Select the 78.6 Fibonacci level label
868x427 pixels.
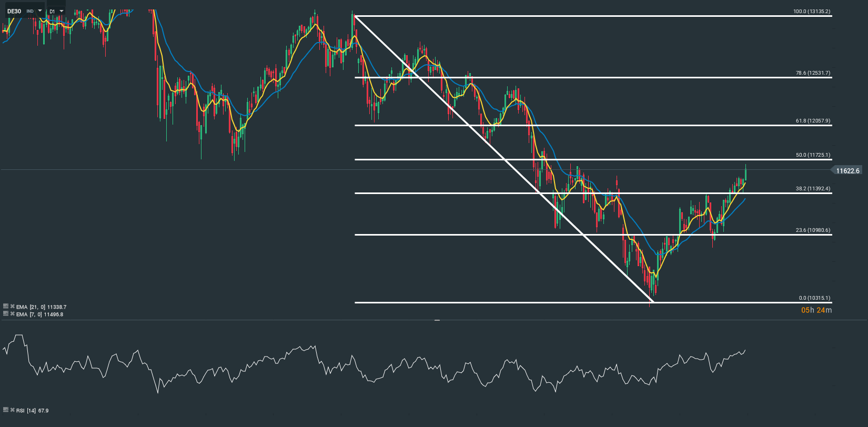coord(813,73)
